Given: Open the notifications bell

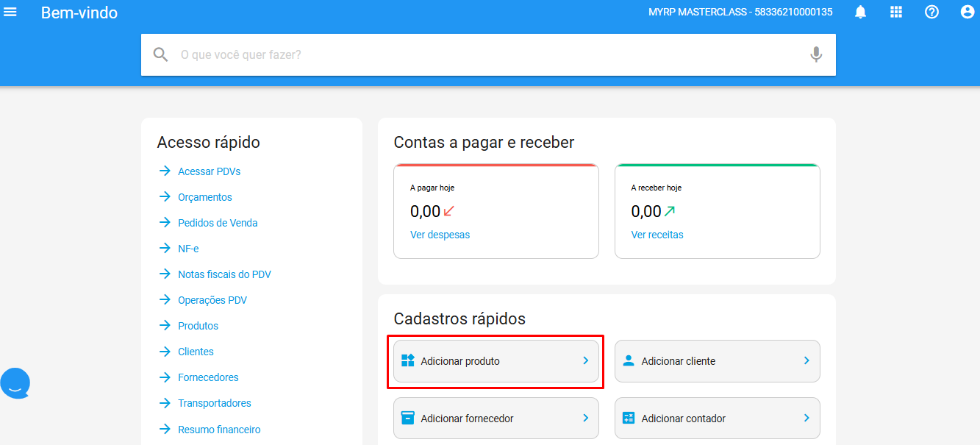Looking at the screenshot, I should click(859, 13).
